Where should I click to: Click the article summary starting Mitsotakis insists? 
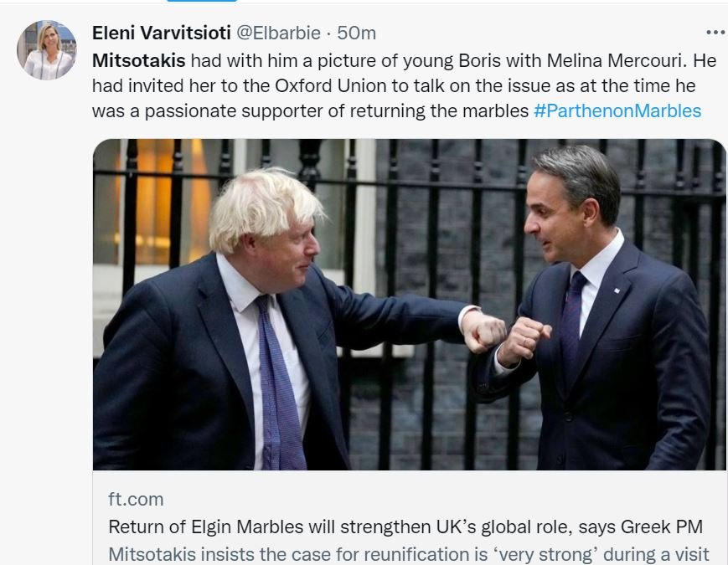click(409, 554)
